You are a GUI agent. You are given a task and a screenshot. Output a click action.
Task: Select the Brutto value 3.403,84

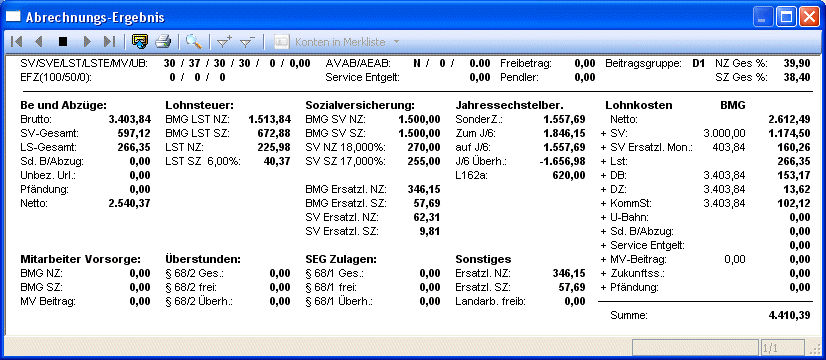(130, 120)
